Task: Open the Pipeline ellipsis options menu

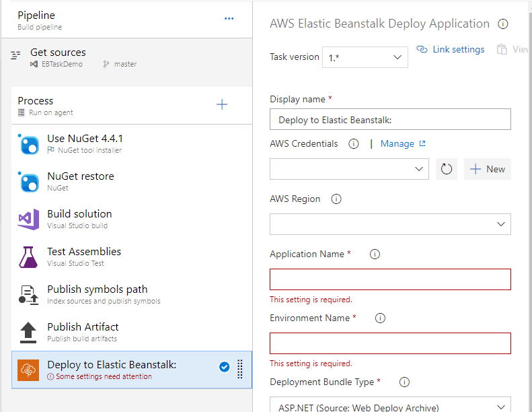Action: click(x=229, y=18)
